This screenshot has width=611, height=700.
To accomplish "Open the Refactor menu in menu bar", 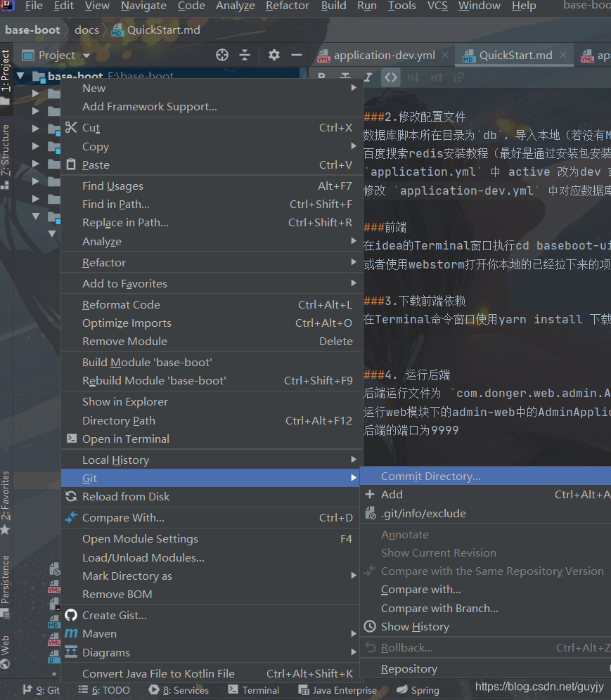I will 287,6.
